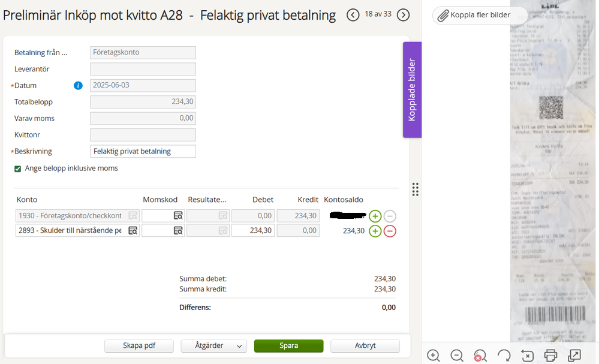This screenshot has width=599, height=364.
Task: Open the Kopplade bilder side tab
Action: 412,90
